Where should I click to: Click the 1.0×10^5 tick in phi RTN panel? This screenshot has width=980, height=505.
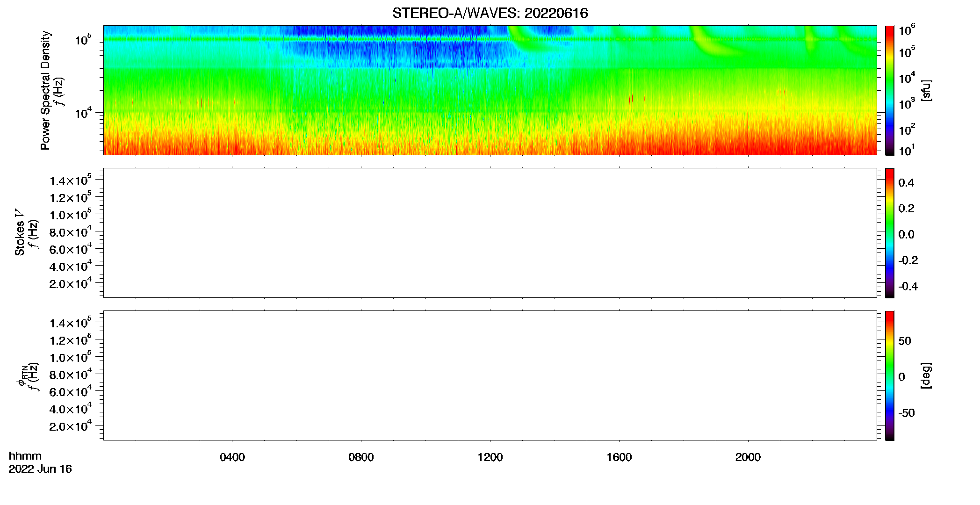pyautogui.click(x=70, y=358)
